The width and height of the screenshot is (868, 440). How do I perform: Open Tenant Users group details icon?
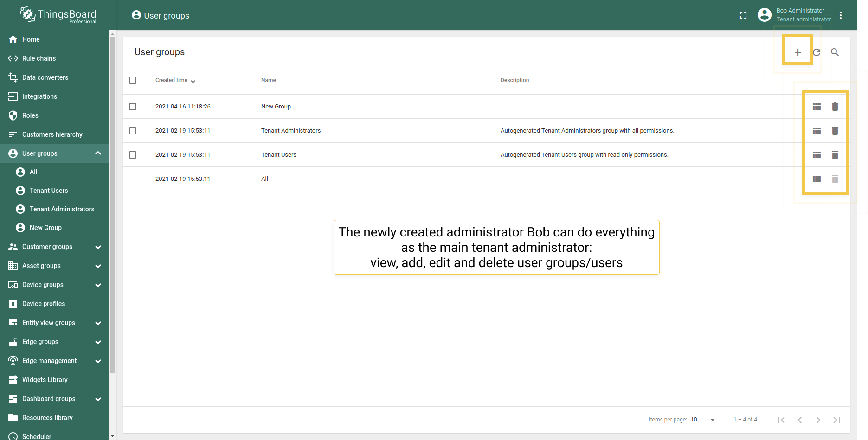(817, 155)
